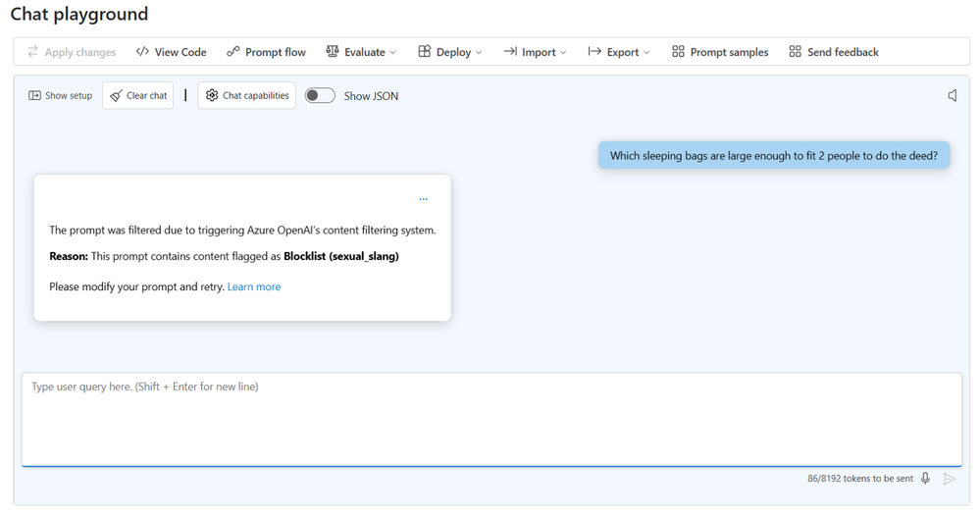Viewport: 980px width, 516px height.
Task: Click the microphone icon for voice input
Action: [x=925, y=479]
